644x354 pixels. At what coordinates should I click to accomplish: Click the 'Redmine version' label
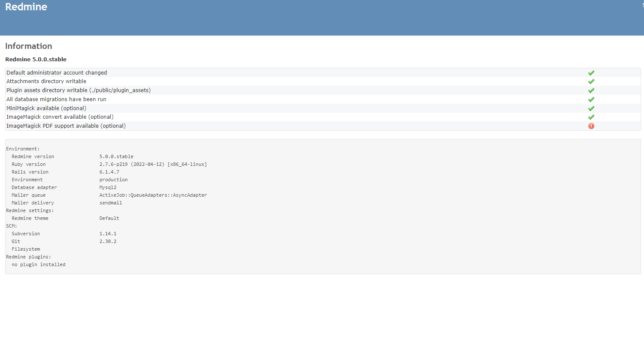[x=33, y=157]
